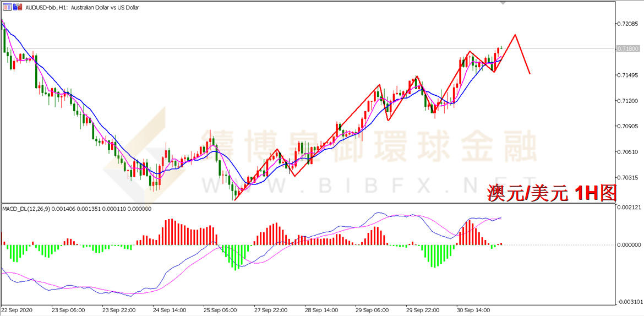This screenshot has height=316, width=644.
Task: Click the 0.71200 price axis label
Action: coord(629,101)
